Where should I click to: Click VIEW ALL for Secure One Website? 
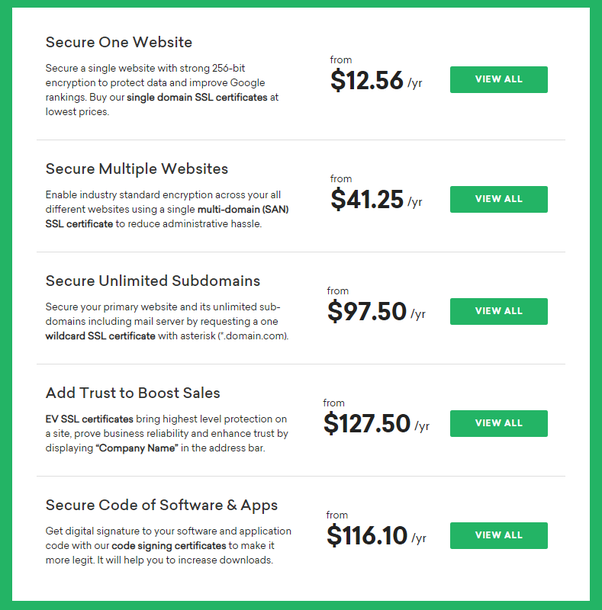[x=498, y=80]
